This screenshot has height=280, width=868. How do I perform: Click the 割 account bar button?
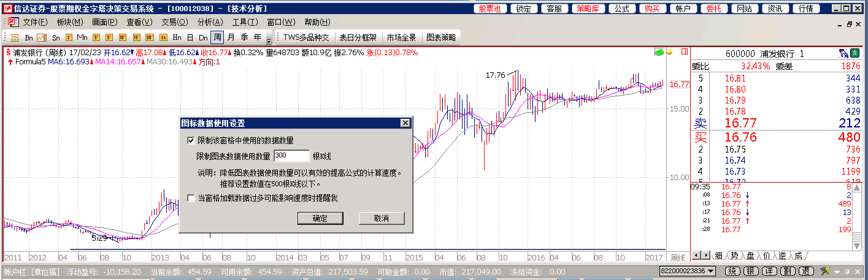pyautogui.click(x=788, y=271)
